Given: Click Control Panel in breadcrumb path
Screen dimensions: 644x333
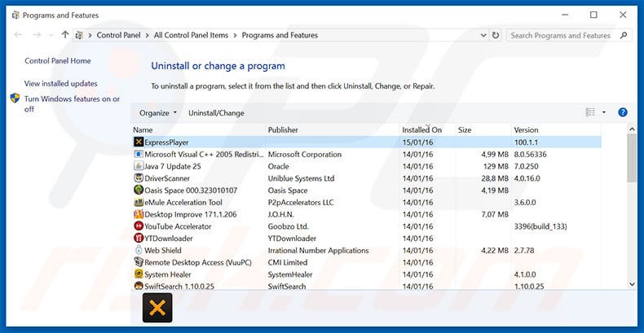Looking at the screenshot, I should click(118, 35).
